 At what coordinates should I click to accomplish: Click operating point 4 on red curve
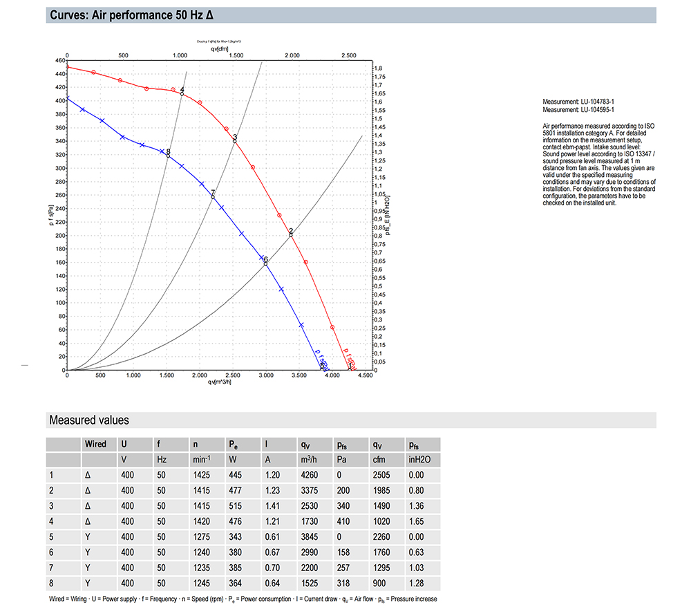(x=182, y=93)
